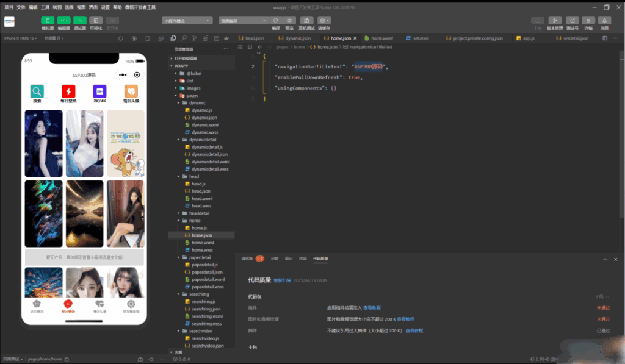Viewport: 625px width, 364px height.
Task: Tap the 搜索 search icon in simulator
Action: click(x=37, y=91)
